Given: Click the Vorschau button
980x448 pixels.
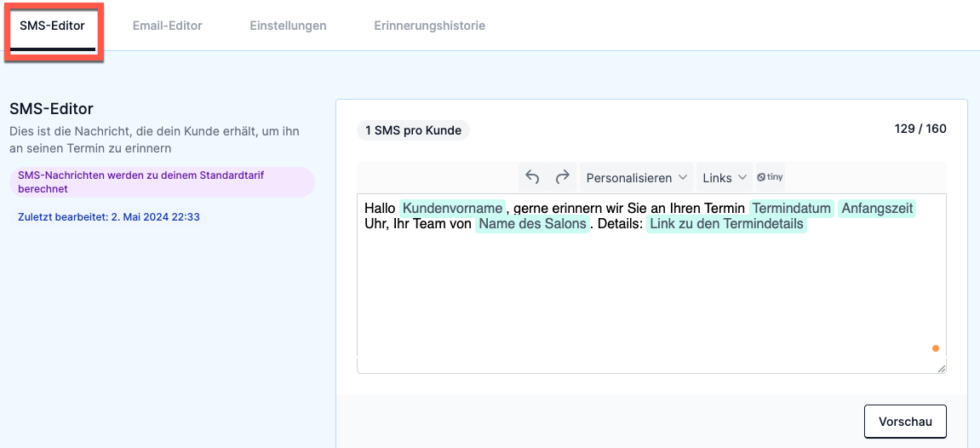Looking at the screenshot, I should point(905,421).
